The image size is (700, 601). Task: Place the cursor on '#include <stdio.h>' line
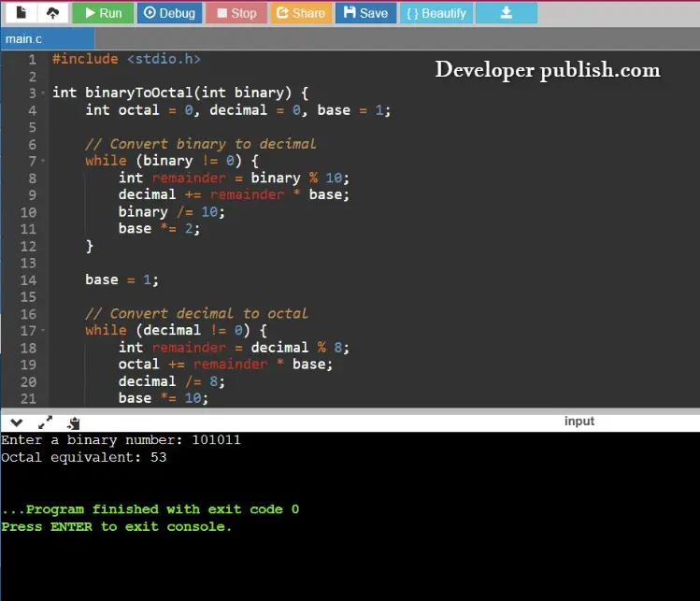[x=126, y=59]
